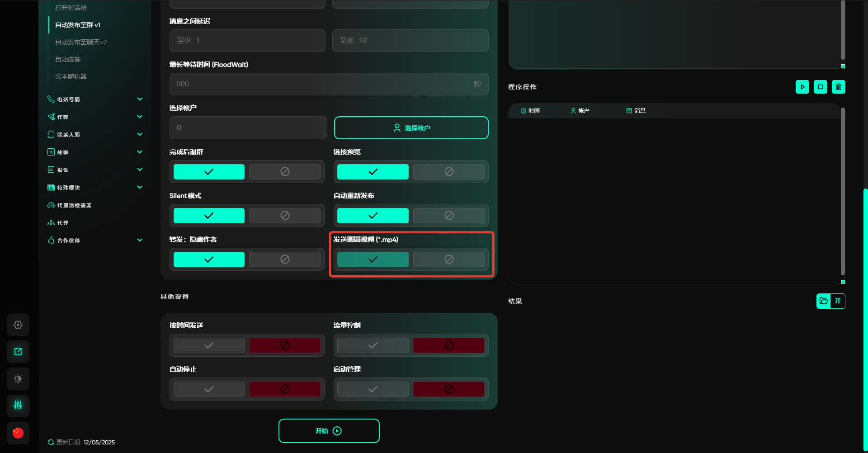Toggle the sun brightness theme icon
Screen dimensions: 868x453
(x=18, y=379)
